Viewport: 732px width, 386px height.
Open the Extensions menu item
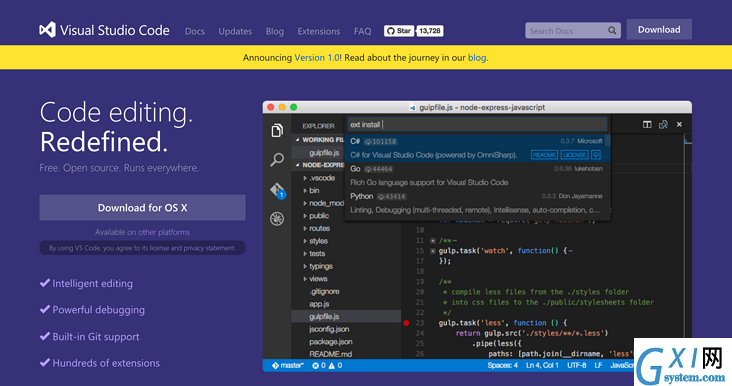[319, 31]
